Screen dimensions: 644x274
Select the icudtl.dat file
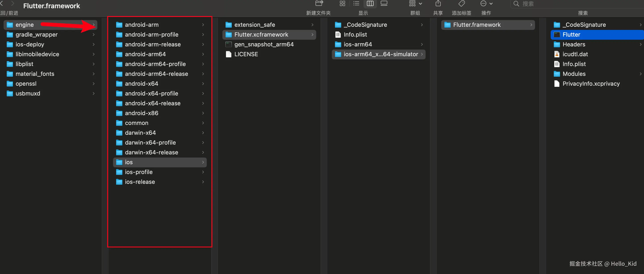point(575,54)
